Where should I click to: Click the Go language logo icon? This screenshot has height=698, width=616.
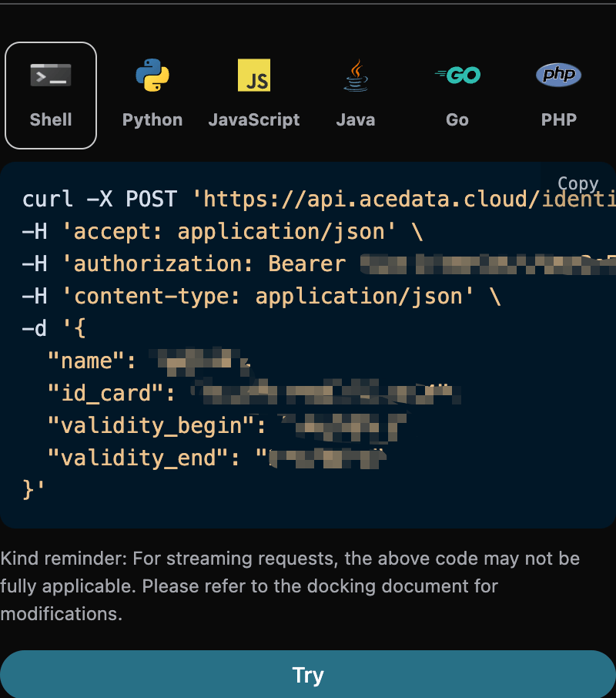tap(457, 75)
